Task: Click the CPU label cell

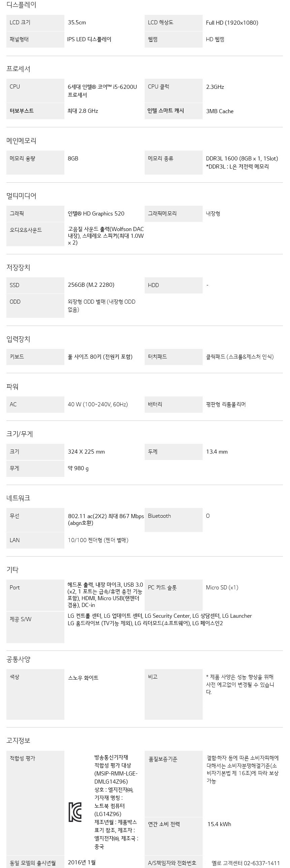Action: tap(35, 91)
